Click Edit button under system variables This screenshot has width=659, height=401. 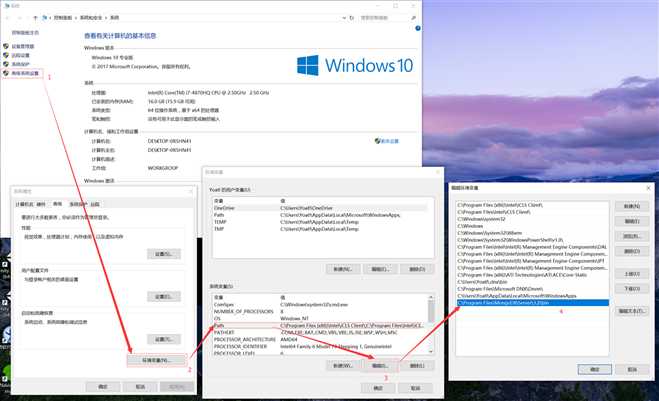pyautogui.click(x=380, y=366)
